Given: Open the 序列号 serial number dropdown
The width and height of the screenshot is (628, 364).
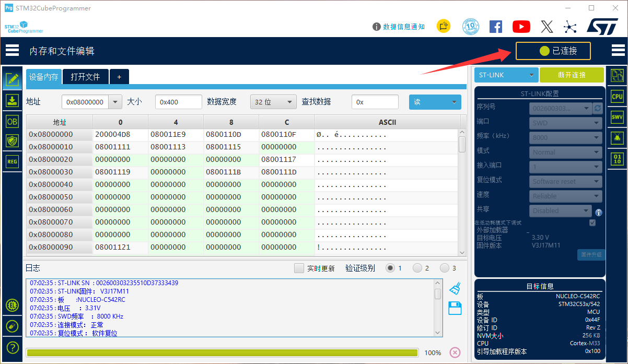Looking at the screenshot, I should [x=561, y=109].
